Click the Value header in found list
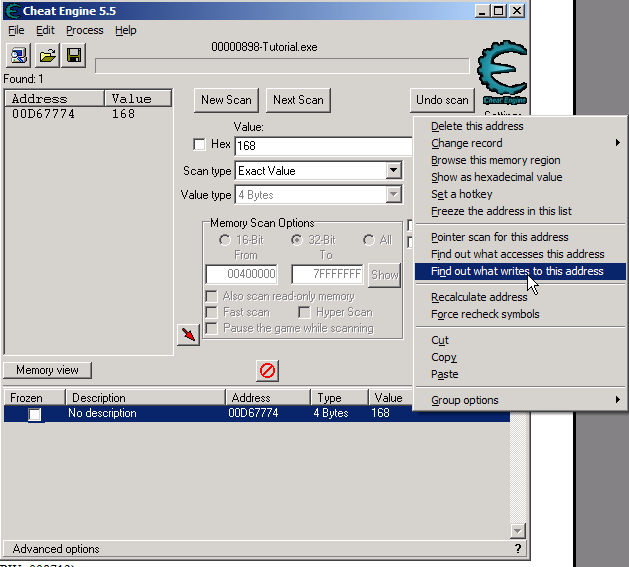Viewport: 629px width, 567px height. point(138,99)
